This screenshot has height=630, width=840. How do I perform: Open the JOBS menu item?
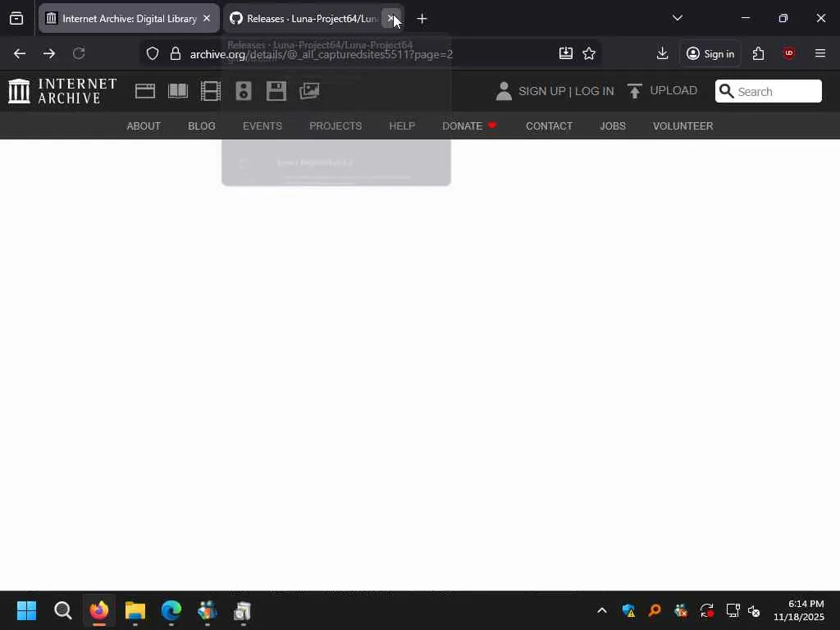pyautogui.click(x=613, y=126)
